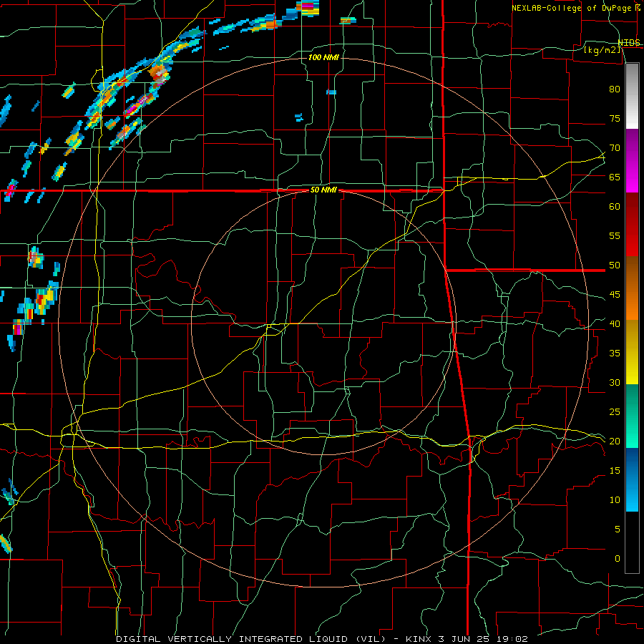Click the "KINX" radar site identifier
This screenshot has height=644, width=644.
click(x=418, y=639)
